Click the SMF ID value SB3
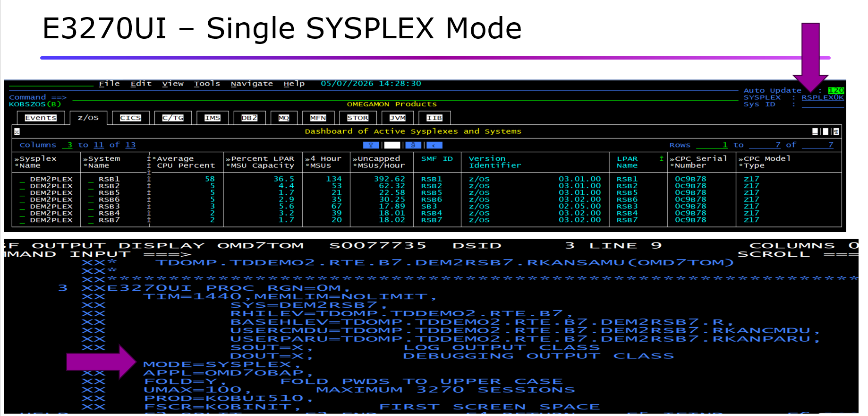The width and height of the screenshot is (868, 416). [x=429, y=207]
